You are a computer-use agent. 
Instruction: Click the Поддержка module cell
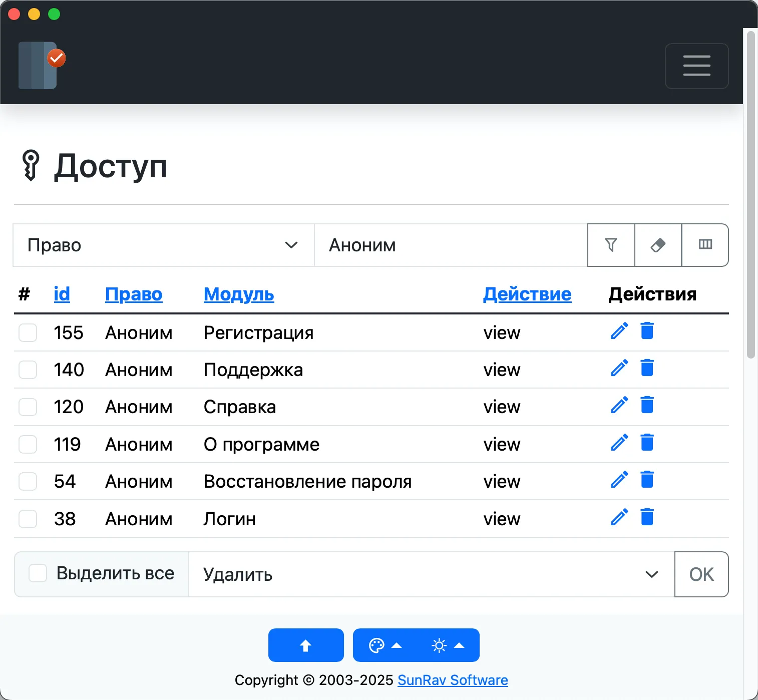(253, 370)
